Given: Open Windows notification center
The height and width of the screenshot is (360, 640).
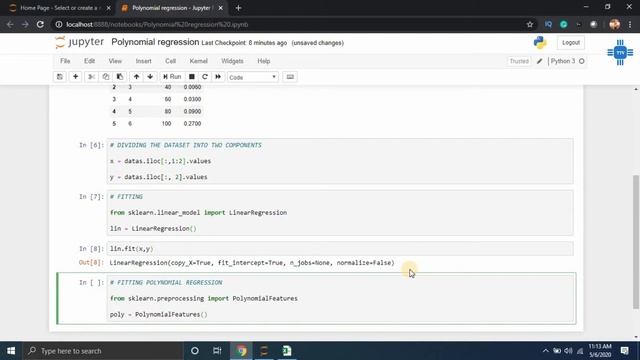Looking at the screenshot, I should tap(624, 351).
